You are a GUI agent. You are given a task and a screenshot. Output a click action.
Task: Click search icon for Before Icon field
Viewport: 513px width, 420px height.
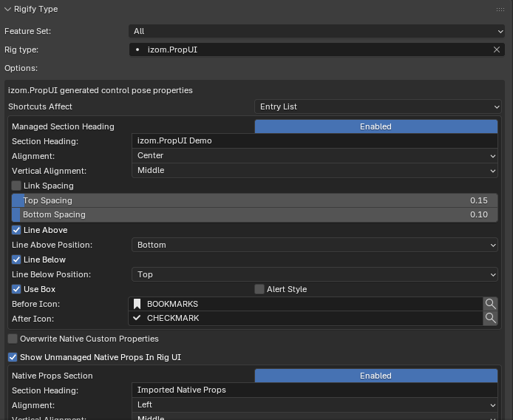coord(490,304)
